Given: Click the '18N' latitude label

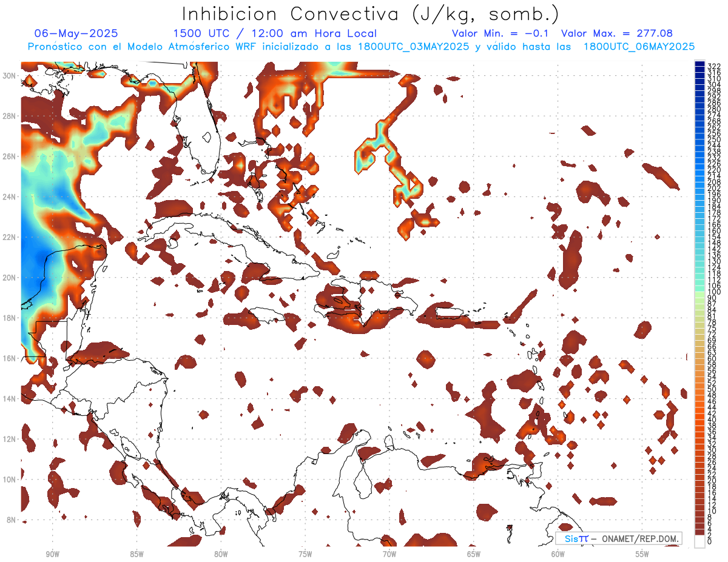Looking at the screenshot, I should click(x=8, y=318).
